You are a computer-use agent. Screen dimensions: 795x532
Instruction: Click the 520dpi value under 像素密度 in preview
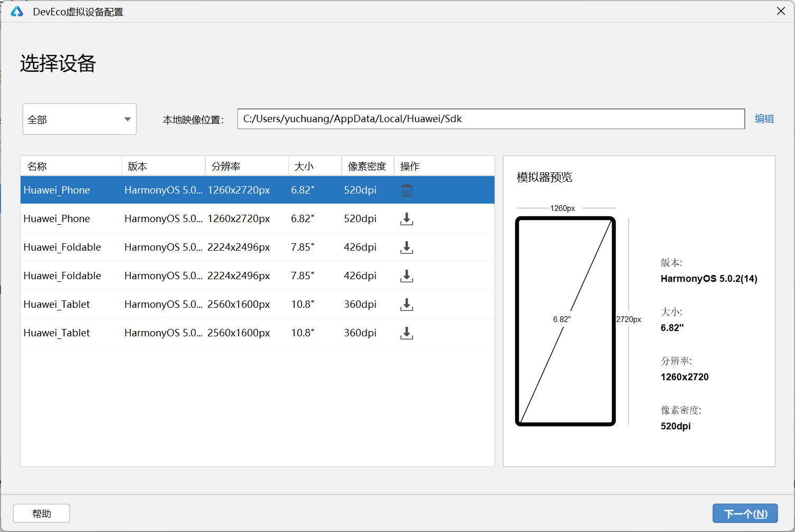pyautogui.click(x=675, y=426)
